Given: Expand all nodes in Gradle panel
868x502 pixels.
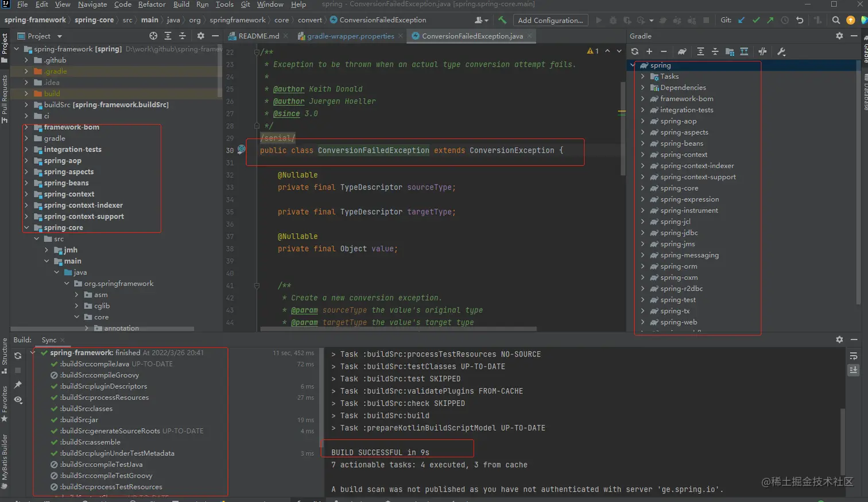Looking at the screenshot, I should [700, 52].
